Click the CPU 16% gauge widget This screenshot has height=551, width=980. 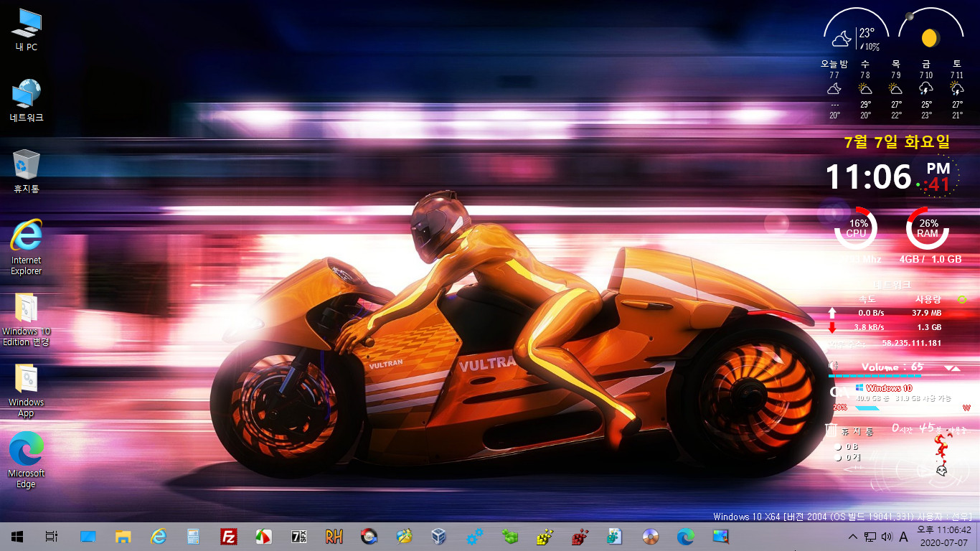[856, 228]
